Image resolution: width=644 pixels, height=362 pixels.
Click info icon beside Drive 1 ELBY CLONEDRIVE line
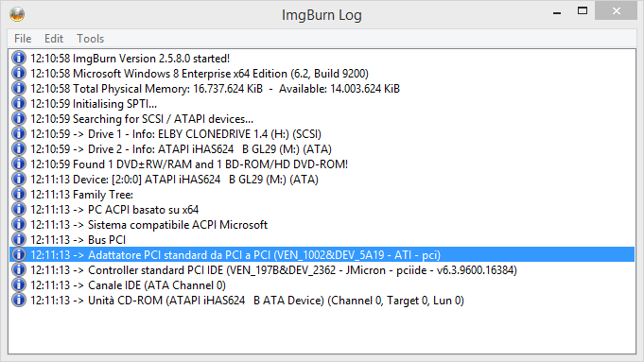[19, 134]
